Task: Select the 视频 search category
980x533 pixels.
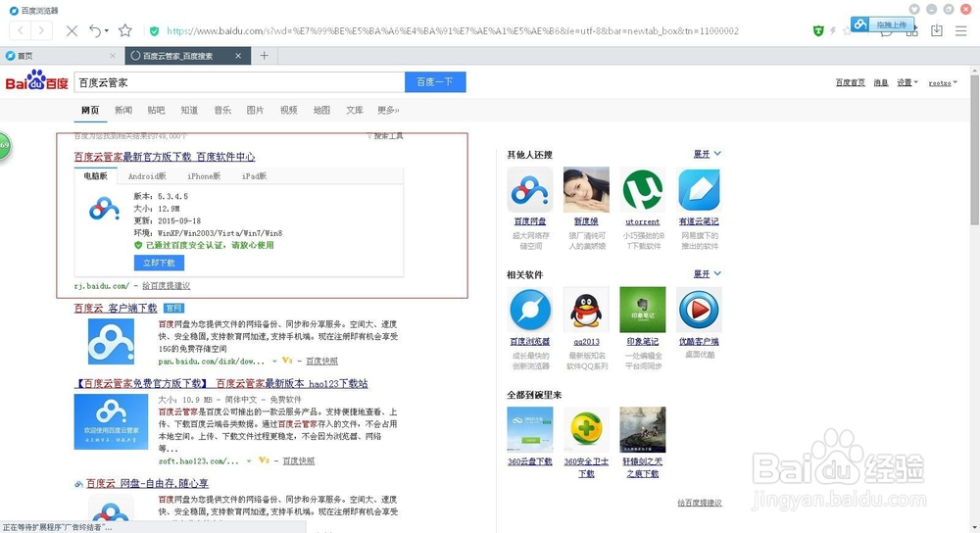Action: pos(289,110)
